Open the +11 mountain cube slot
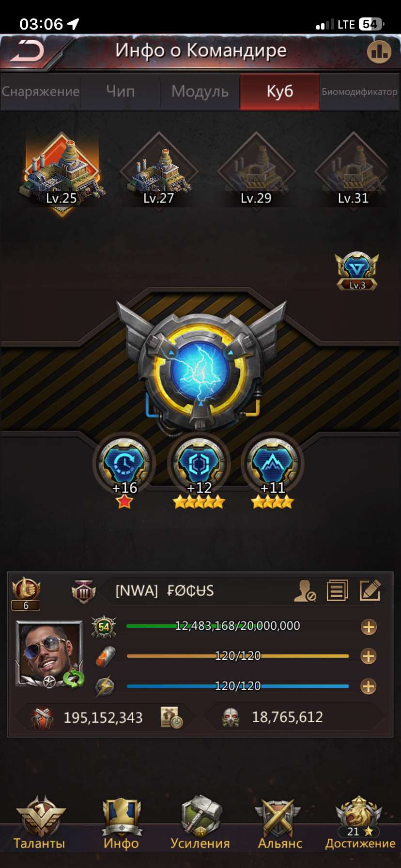Screen dimensions: 401x868 [x=273, y=464]
